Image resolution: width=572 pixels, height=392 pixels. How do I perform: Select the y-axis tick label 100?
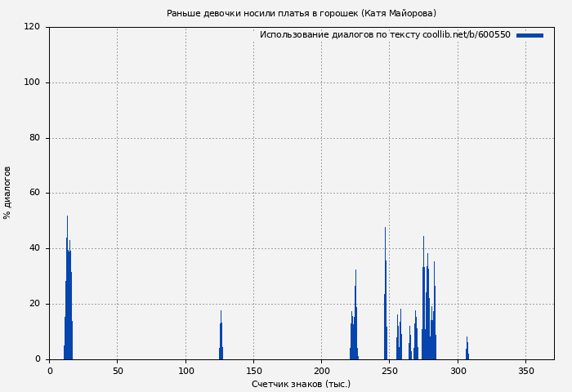32,82
